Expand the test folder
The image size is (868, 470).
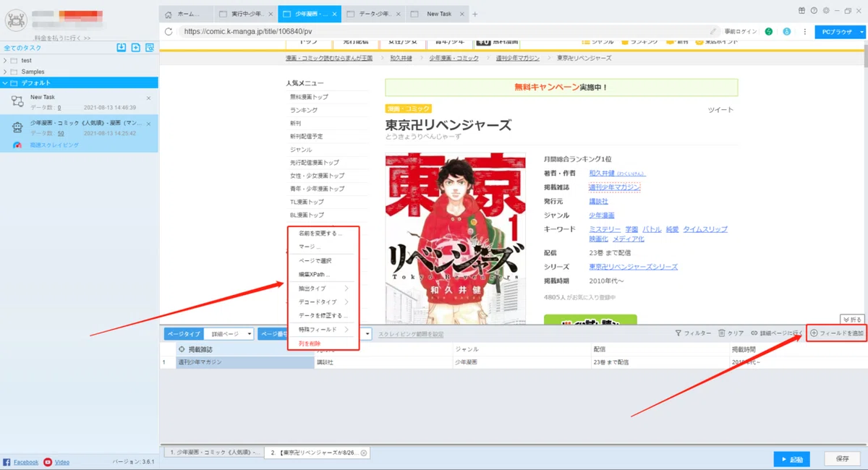click(x=6, y=61)
